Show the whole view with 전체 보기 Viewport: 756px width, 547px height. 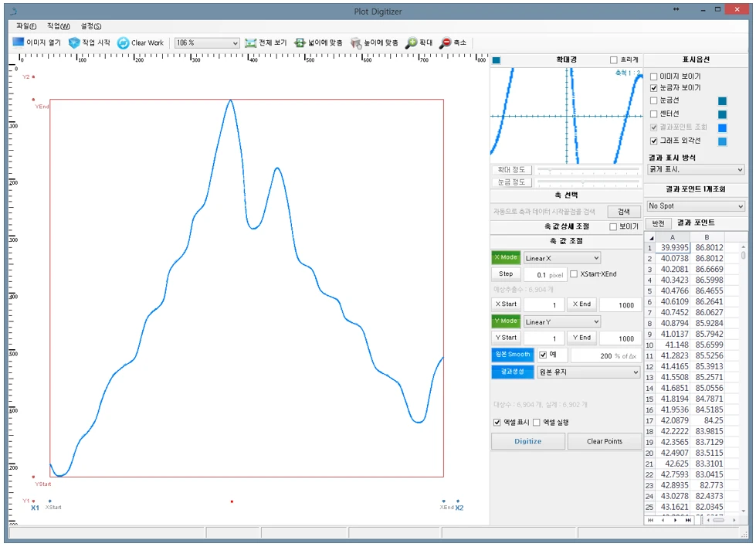pos(266,43)
